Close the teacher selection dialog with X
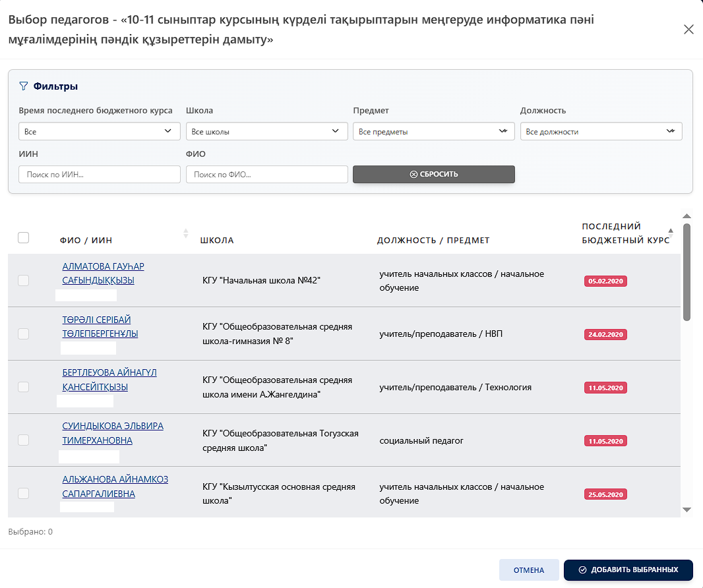The image size is (703, 588). pyautogui.click(x=688, y=30)
